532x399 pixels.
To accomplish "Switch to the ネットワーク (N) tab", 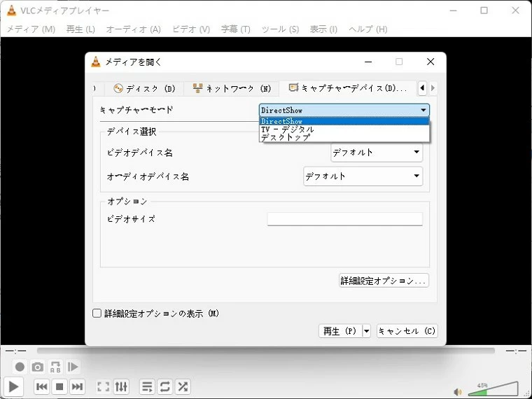I will 232,89.
